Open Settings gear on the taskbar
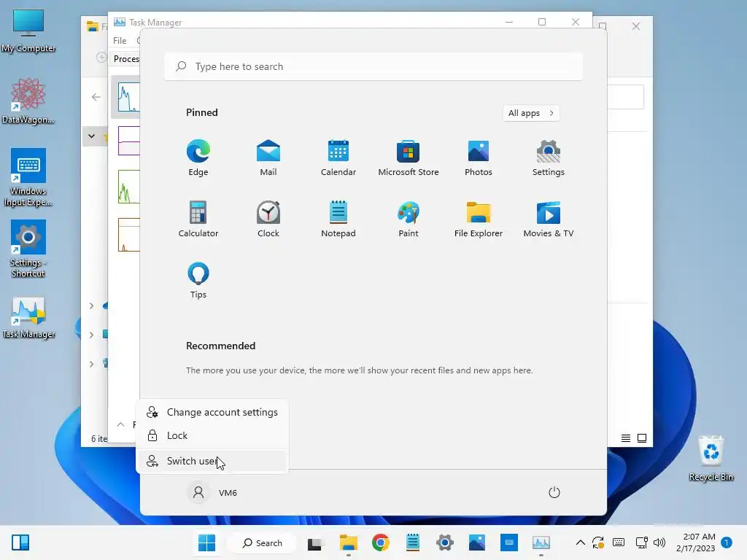Image resolution: width=747 pixels, height=560 pixels. point(445,542)
